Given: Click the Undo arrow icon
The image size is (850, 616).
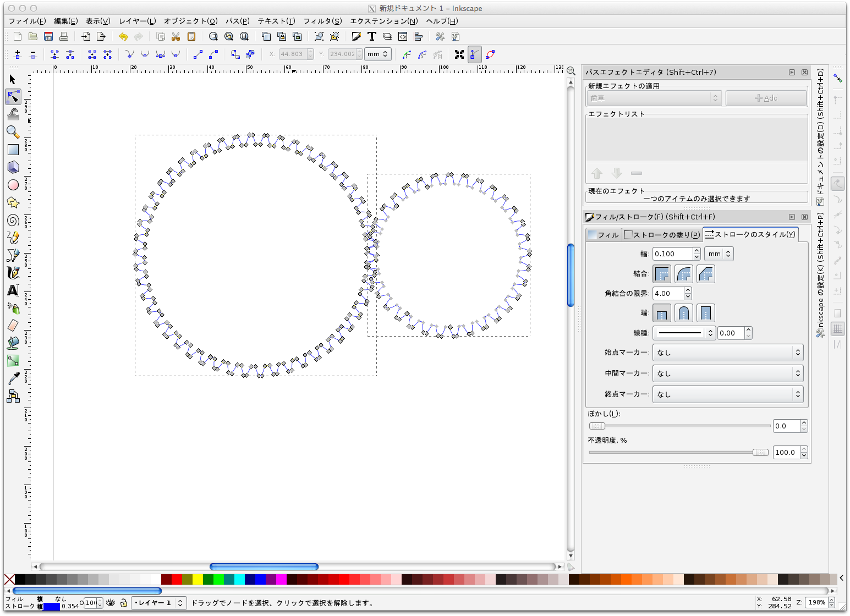Looking at the screenshot, I should (123, 36).
